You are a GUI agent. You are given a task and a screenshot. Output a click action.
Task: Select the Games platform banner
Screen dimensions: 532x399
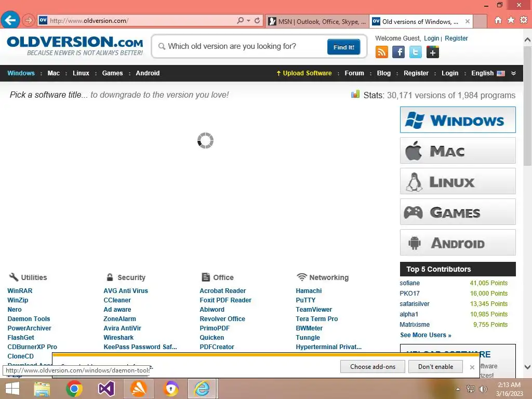point(458,212)
